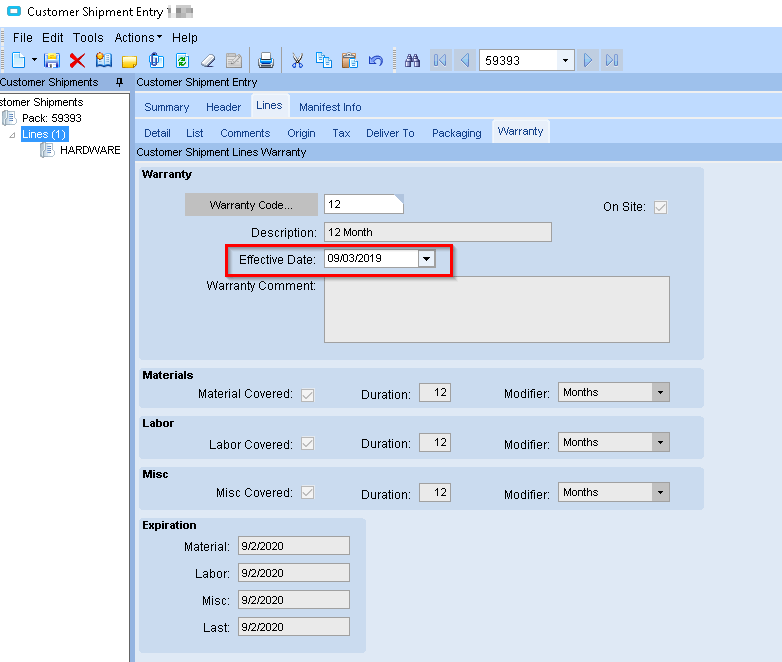Open the Materials Modifier dropdown

660,393
